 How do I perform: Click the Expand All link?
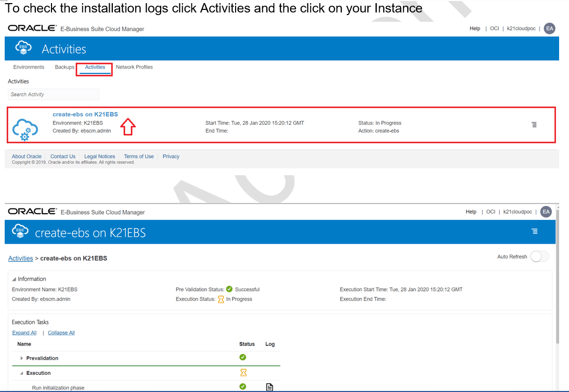[x=24, y=333]
